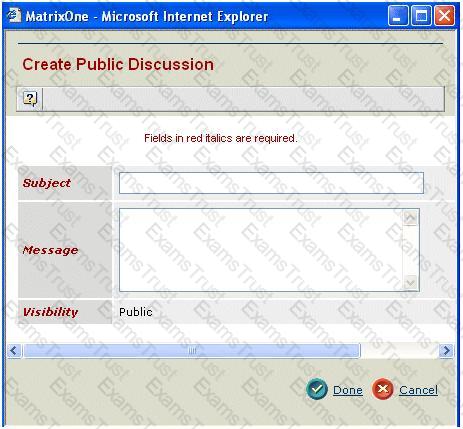This screenshot has height=429, width=463.
Task: Open the help icon in the toolbar
Action: point(30,99)
